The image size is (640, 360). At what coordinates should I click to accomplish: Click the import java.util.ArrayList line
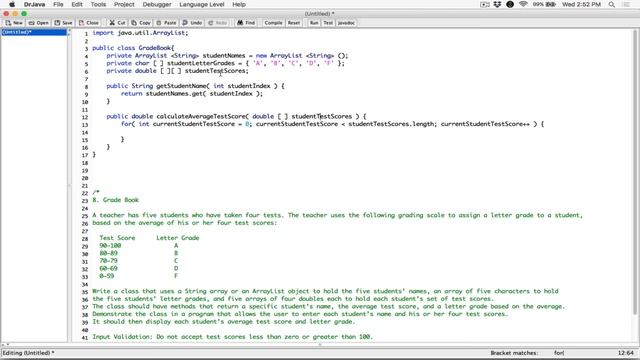[140, 33]
